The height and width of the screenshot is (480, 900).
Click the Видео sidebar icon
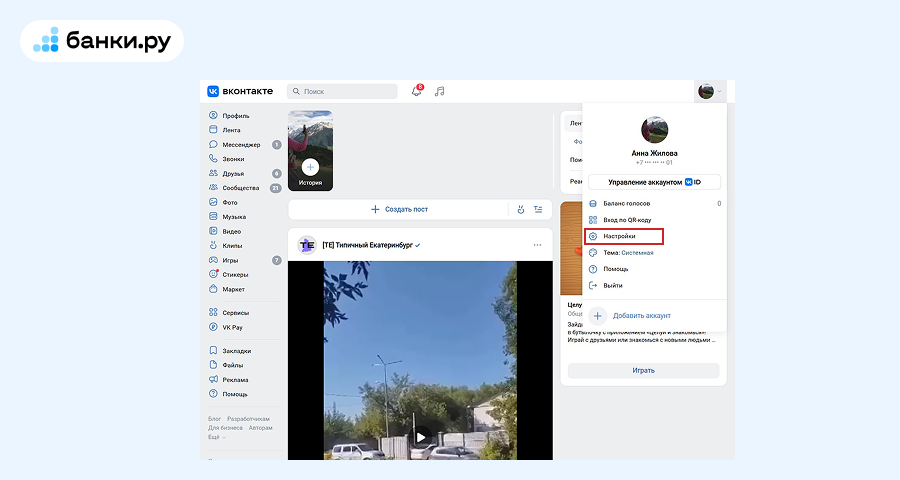(x=213, y=231)
